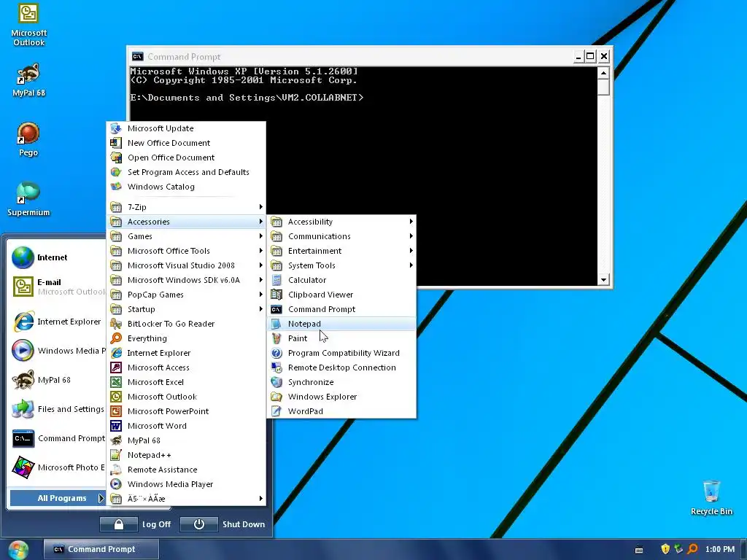This screenshot has width=747, height=560.
Task: Click the Notepad++ icon
Action: (116, 455)
